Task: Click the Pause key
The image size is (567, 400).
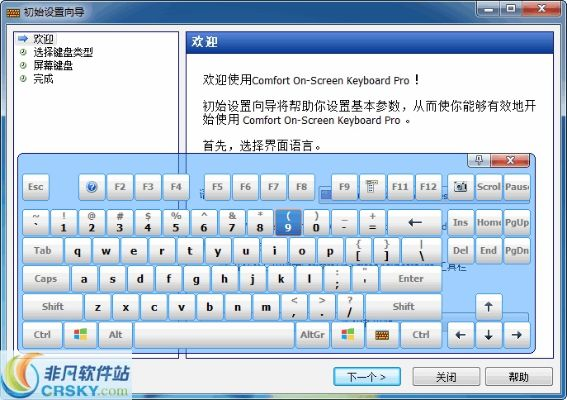Action: coord(517,187)
